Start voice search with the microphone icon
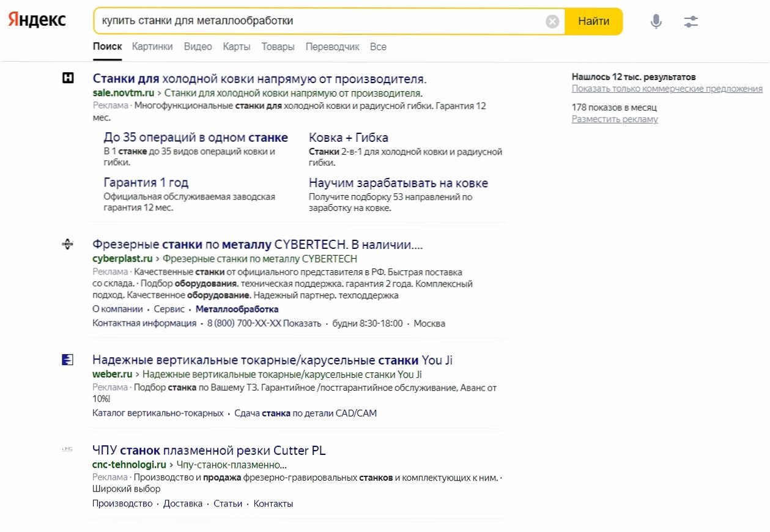Image resolution: width=770 pixels, height=532 pixels. (656, 22)
